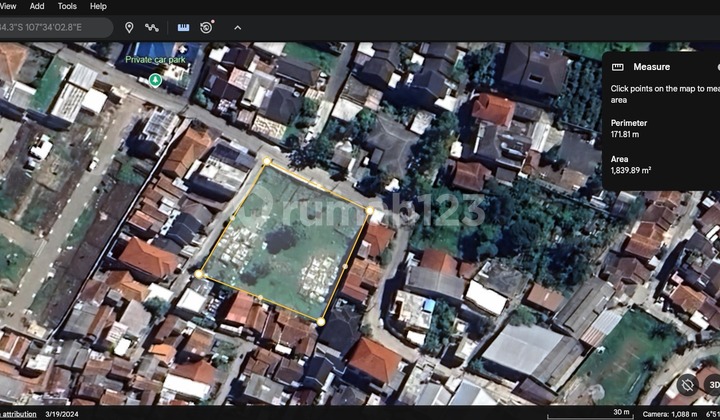Viewport: 720px width, 420px height.
Task: Collapse the toolbar with the chevron
Action: pos(237,28)
